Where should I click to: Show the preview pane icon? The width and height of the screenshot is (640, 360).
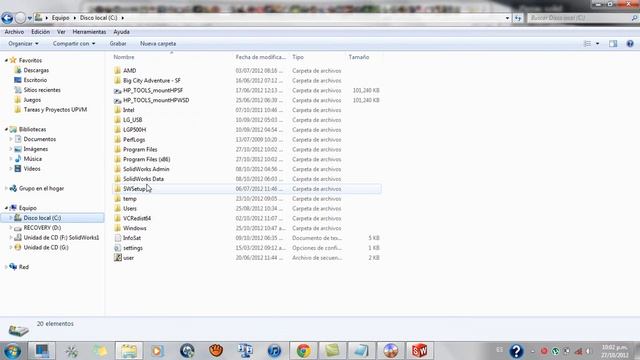click(613, 44)
